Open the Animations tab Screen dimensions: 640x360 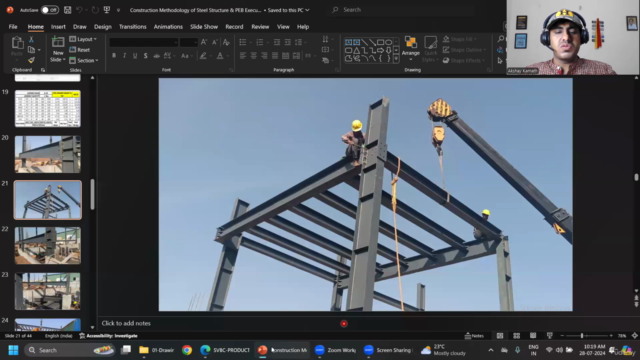pos(168,27)
